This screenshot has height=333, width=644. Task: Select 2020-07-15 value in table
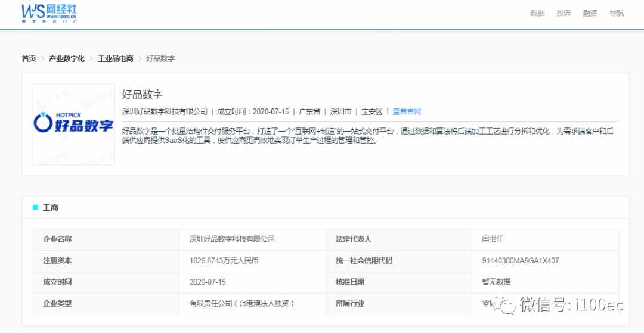point(208,282)
